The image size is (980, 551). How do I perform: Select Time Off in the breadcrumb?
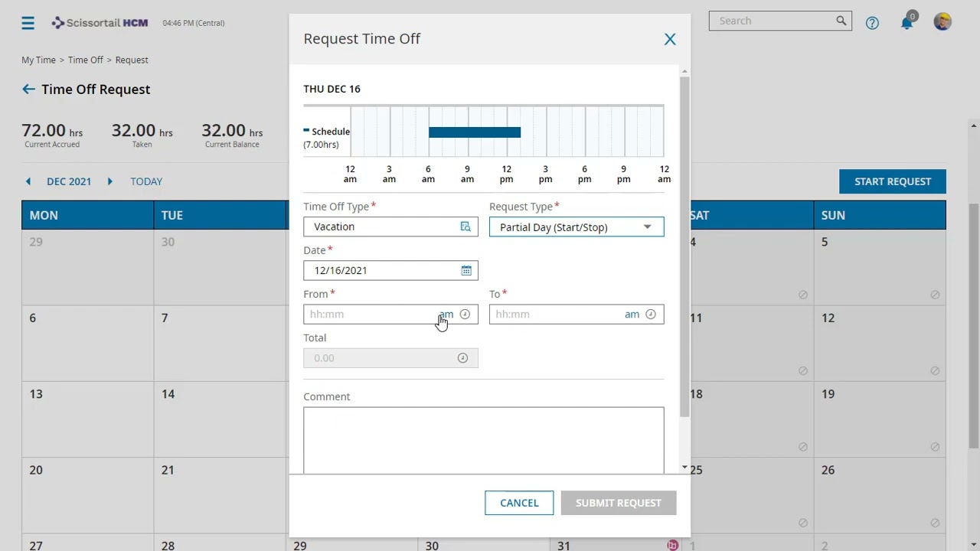85,60
